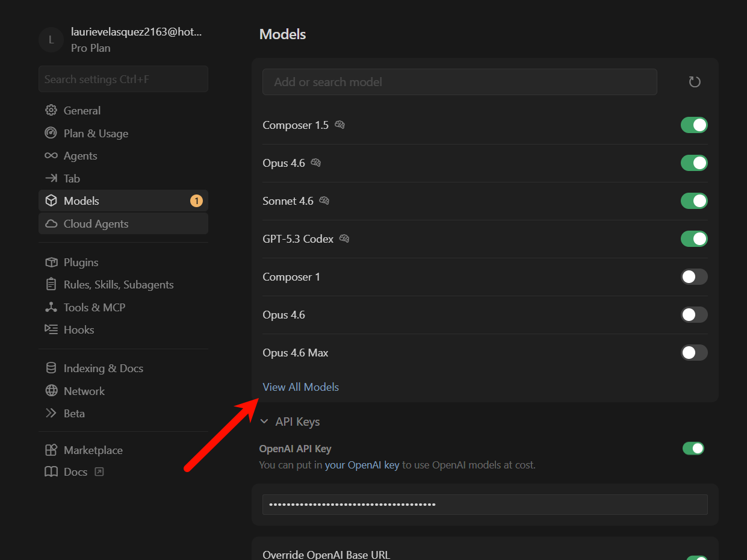
Task: Collapse the API Keys section
Action: pos(264,422)
